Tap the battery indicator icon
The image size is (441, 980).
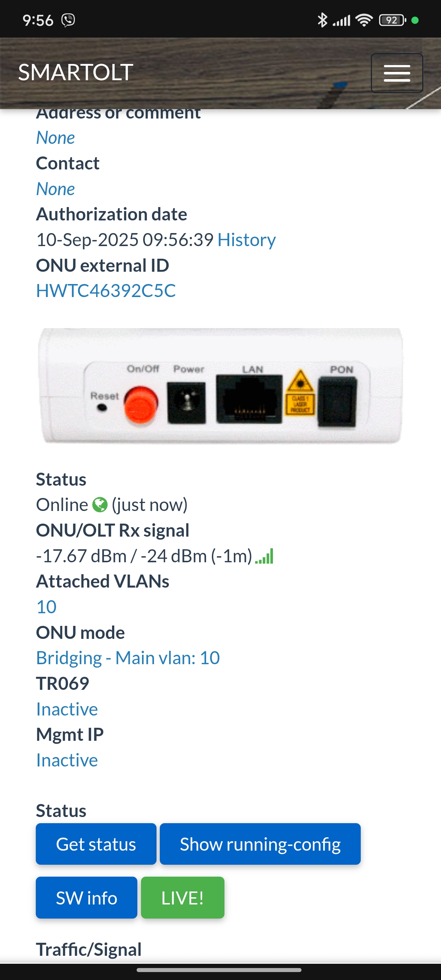point(392,20)
